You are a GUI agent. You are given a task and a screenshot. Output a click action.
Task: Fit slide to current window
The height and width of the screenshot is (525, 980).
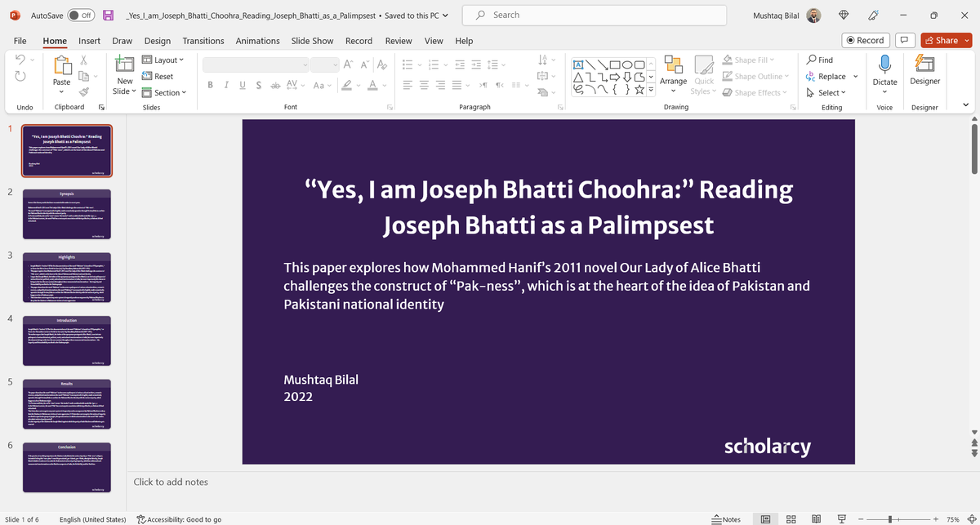point(970,519)
